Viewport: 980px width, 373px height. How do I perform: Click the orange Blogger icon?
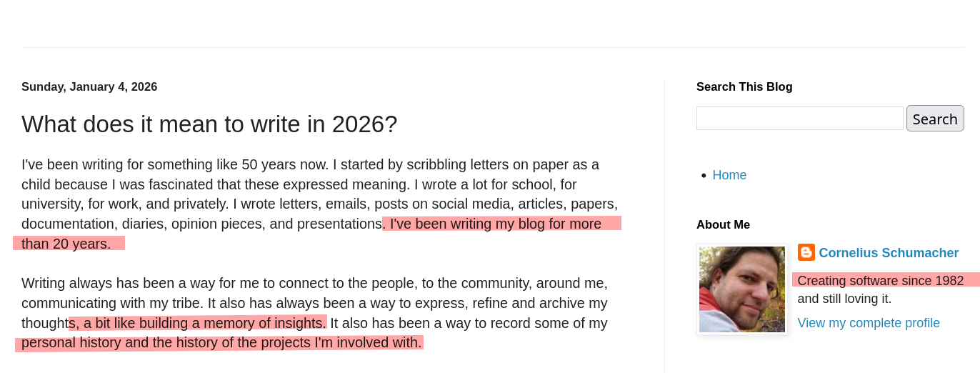pos(806,252)
